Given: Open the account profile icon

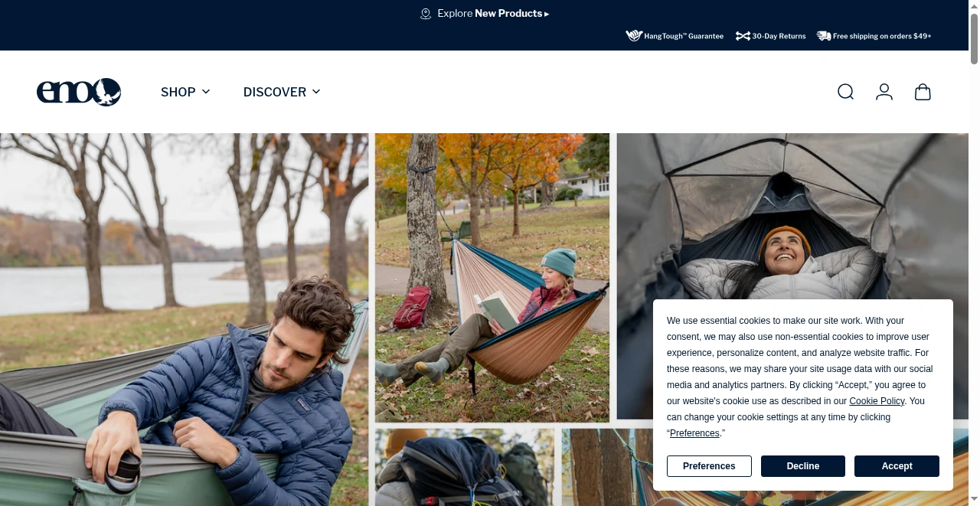Looking at the screenshot, I should pos(884,92).
